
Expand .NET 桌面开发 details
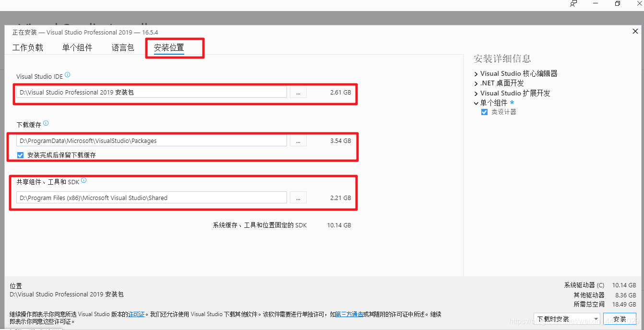[x=476, y=83]
